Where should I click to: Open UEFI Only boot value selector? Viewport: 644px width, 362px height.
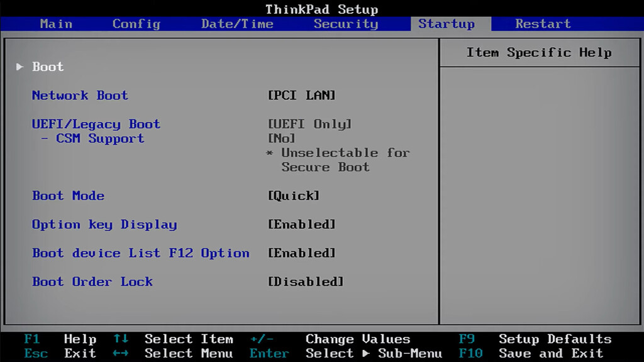coord(309,124)
